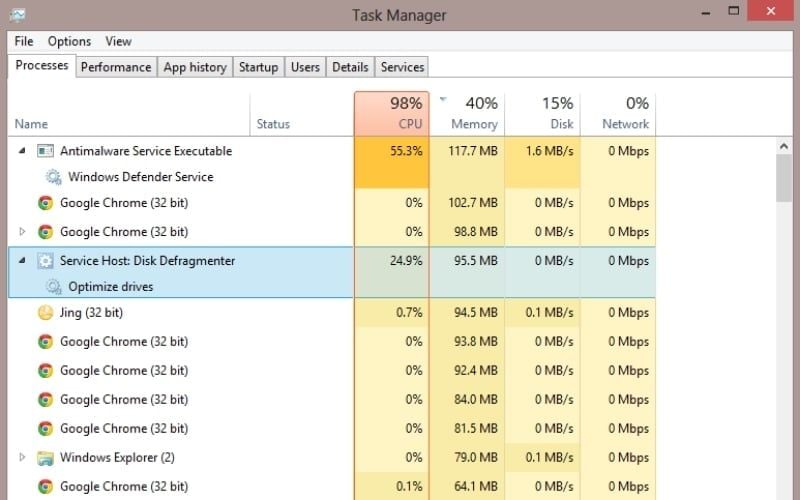Screen dimensions: 800x500
Task: Click the 102.7 MB memory value
Action: point(473,203)
